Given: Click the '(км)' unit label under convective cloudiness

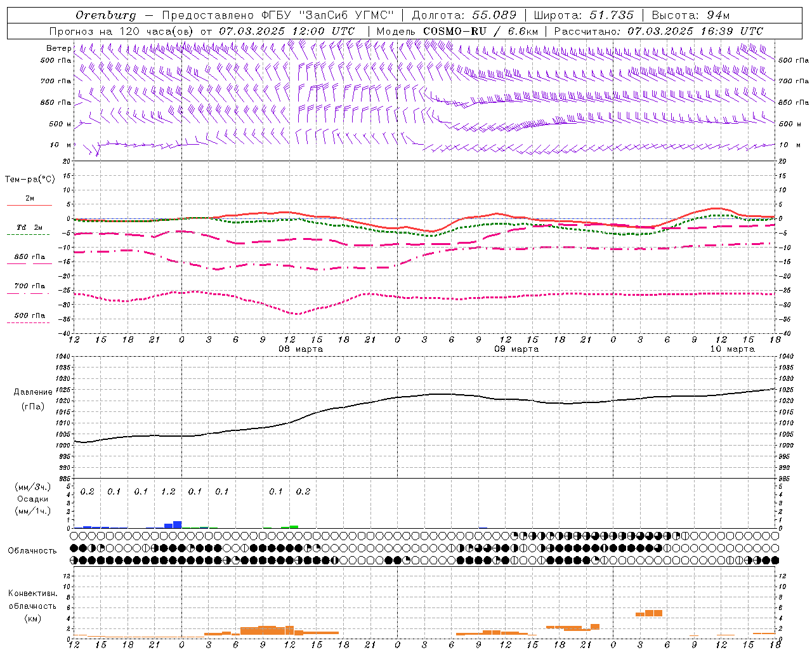Looking at the screenshot, I should 32,618.
